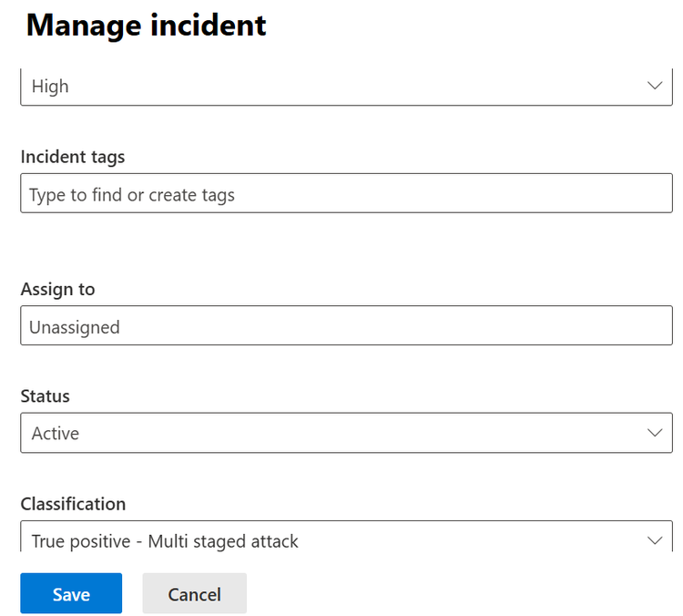Click the "Type to find or create tags" placeholder
The height and width of the screenshot is (616, 683).
tap(132, 195)
